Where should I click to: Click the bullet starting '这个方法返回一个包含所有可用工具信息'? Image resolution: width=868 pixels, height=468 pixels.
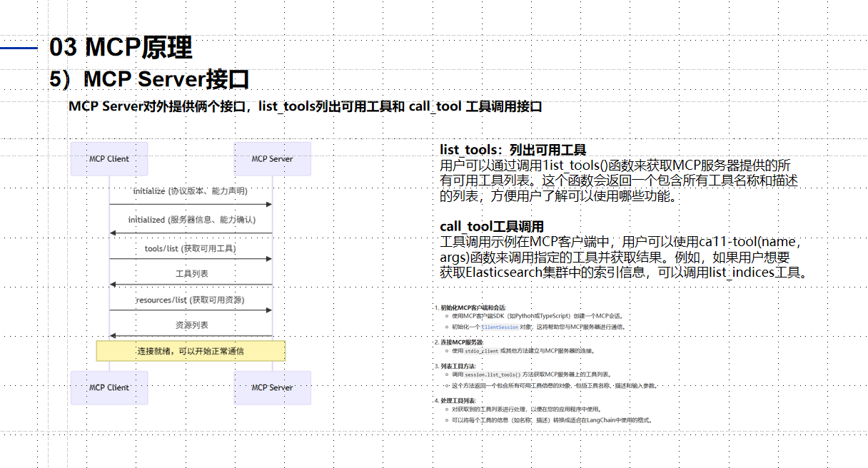pyautogui.click(x=555, y=386)
